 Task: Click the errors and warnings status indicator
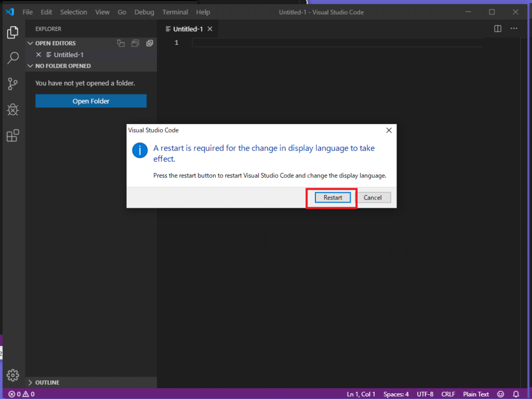coord(22,394)
